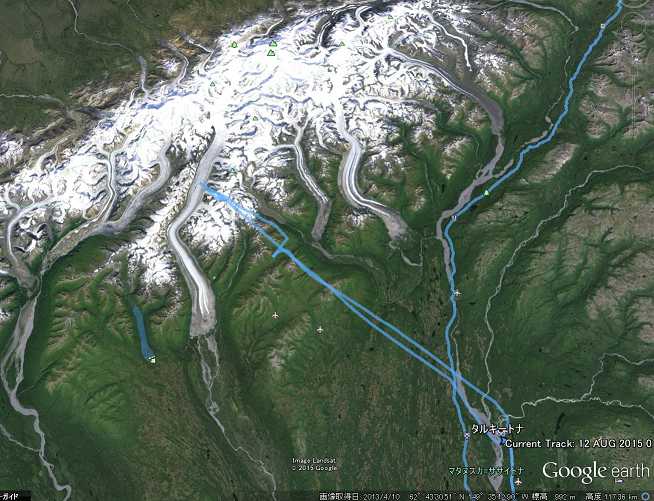Click the airport plane icon below マタヌスカ label

pyautogui.click(x=518, y=482)
